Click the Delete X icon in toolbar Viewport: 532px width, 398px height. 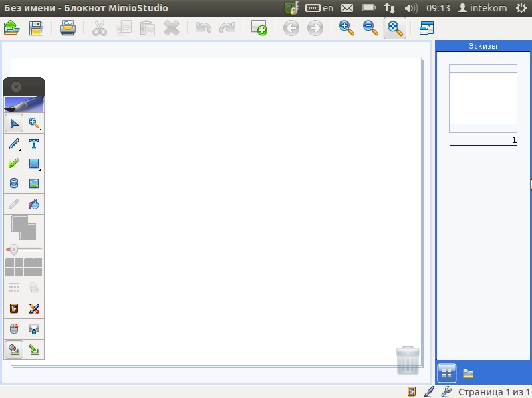(x=172, y=28)
